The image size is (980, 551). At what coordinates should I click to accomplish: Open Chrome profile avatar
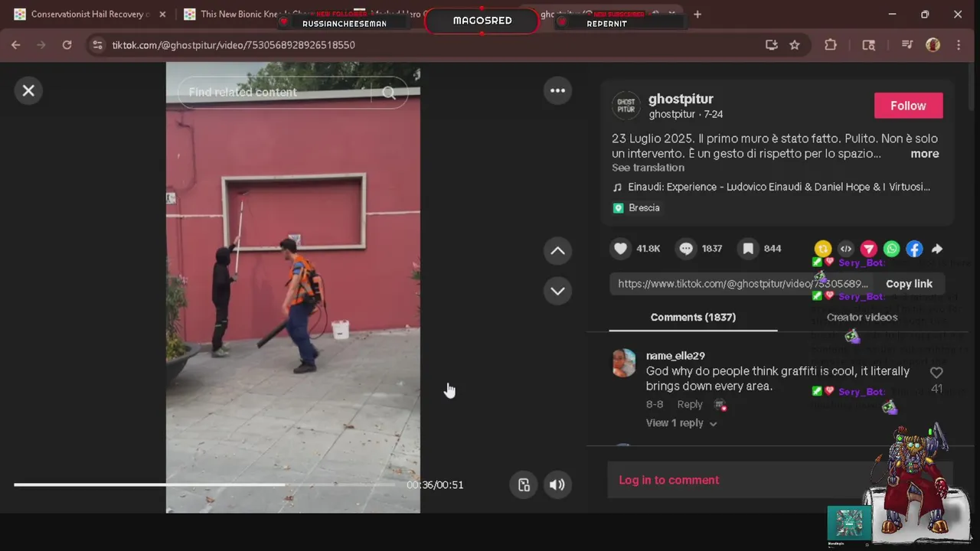933,45
